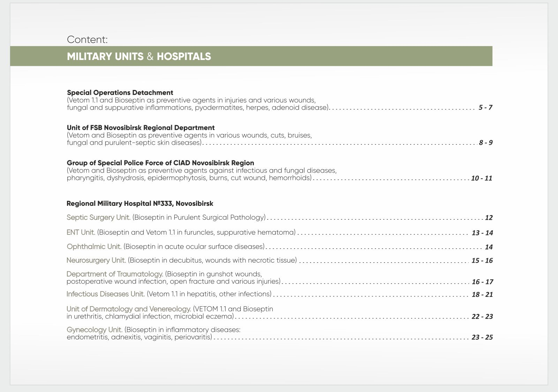The height and width of the screenshot is (392, 558).
Task: Click page number '10 - 11'
Action: (482, 178)
